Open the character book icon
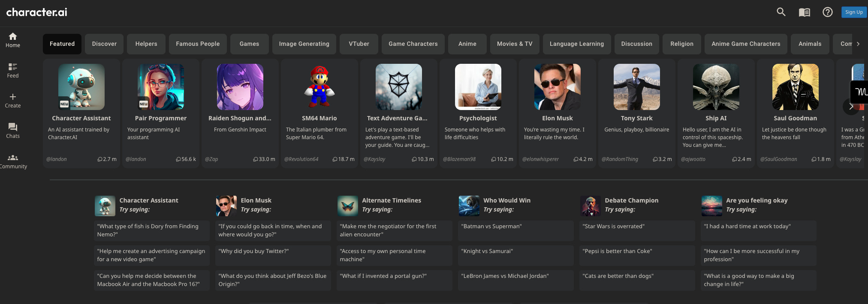This screenshot has width=868, height=304. (x=804, y=12)
